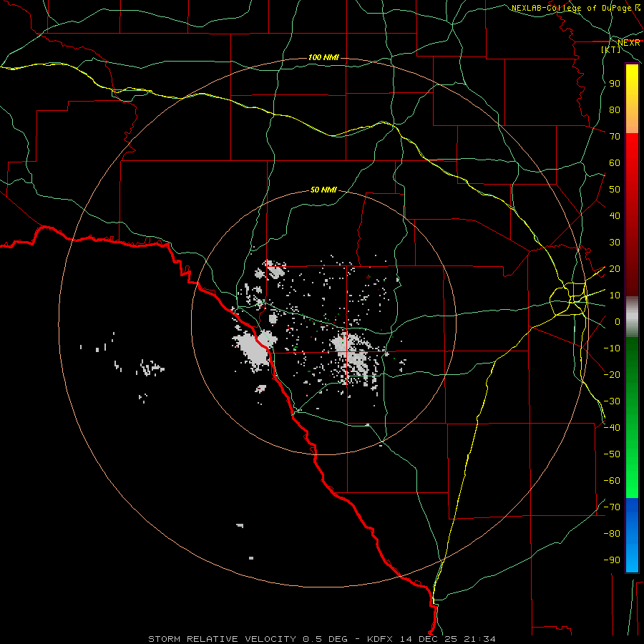Select the -40 knot scale value
Image resolution: width=644 pixels, height=644 pixels.
point(612,428)
